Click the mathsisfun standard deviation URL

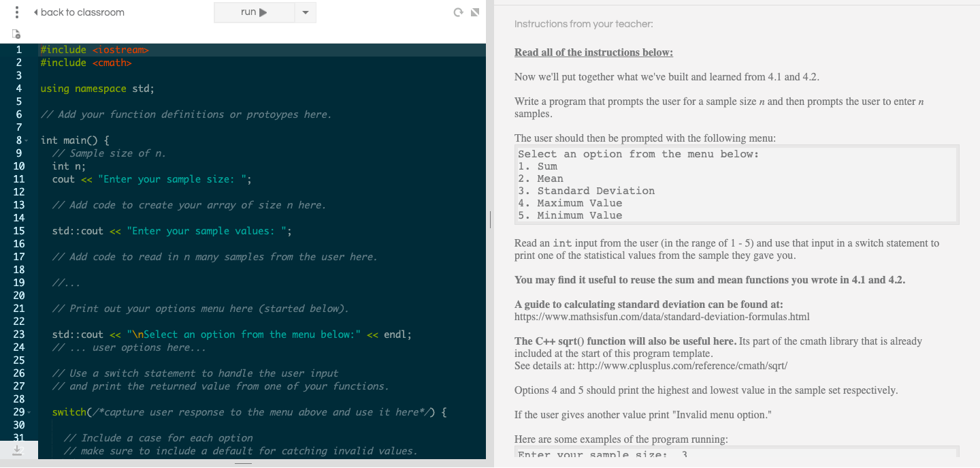click(x=662, y=317)
